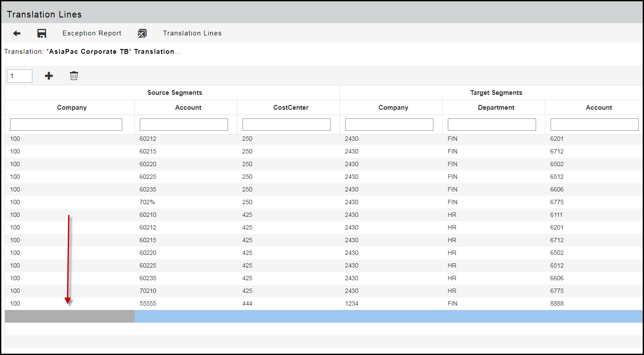
Task: Delete the selected line with the trash icon
Action: click(74, 76)
